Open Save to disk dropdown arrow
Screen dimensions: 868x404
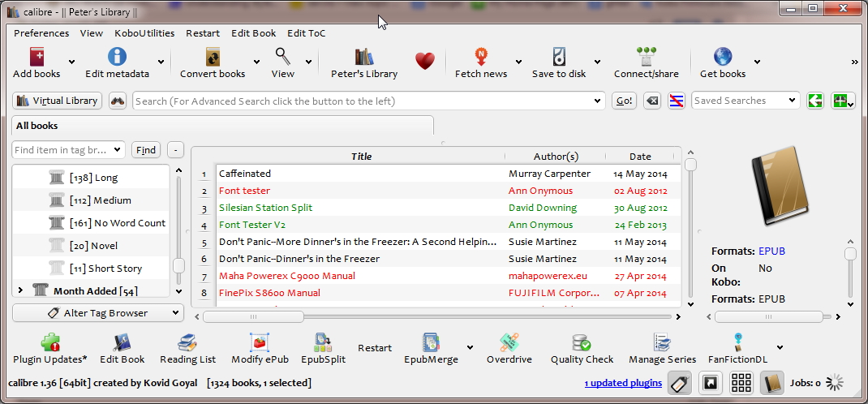pos(597,62)
